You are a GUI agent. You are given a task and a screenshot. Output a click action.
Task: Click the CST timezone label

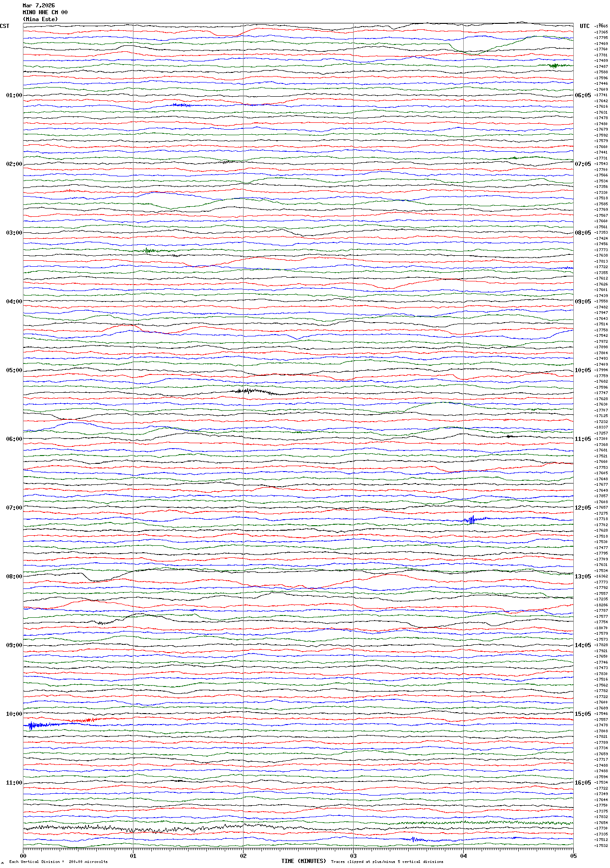(5, 26)
